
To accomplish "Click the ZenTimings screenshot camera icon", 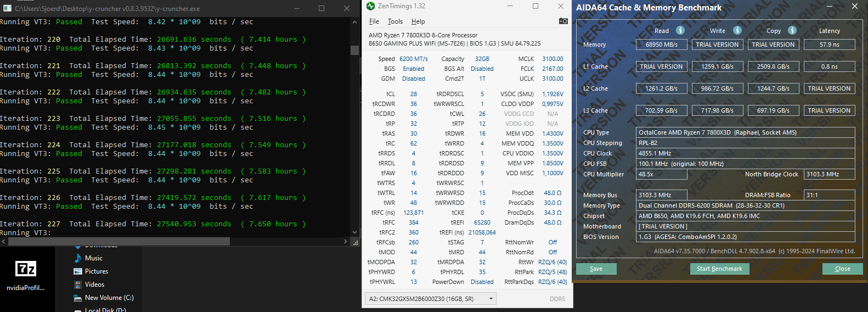I will 563,21.
